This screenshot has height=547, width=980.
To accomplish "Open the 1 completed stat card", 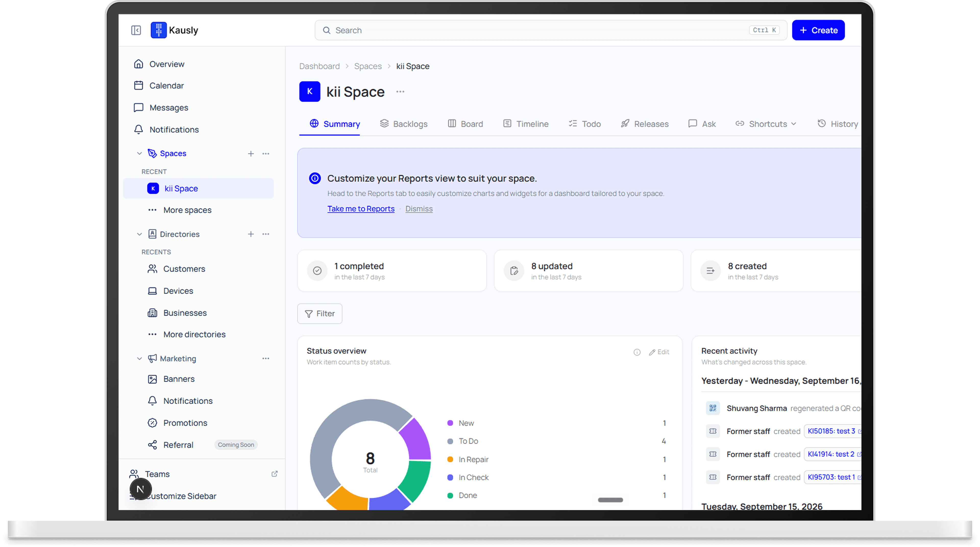I will [392, 271].
